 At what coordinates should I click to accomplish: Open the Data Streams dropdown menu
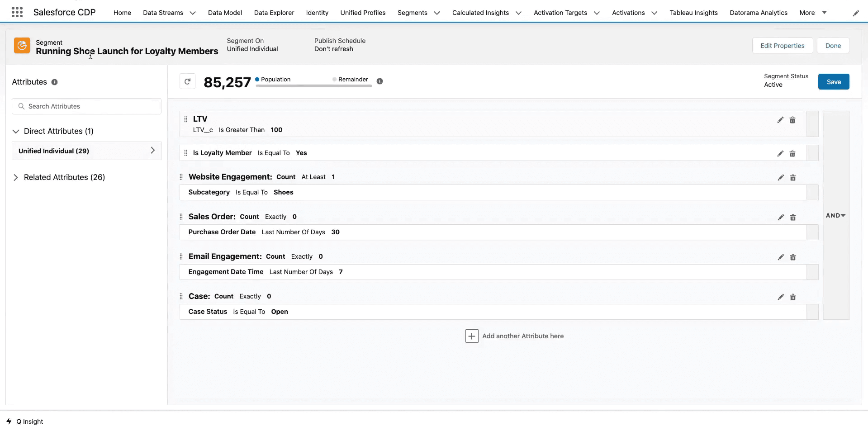[193, 13]
